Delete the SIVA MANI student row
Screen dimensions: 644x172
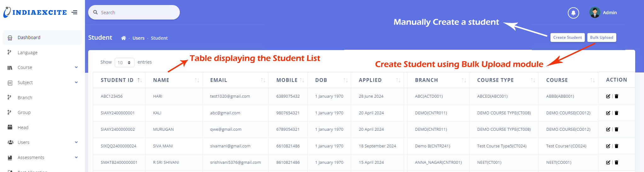(617, 146)
